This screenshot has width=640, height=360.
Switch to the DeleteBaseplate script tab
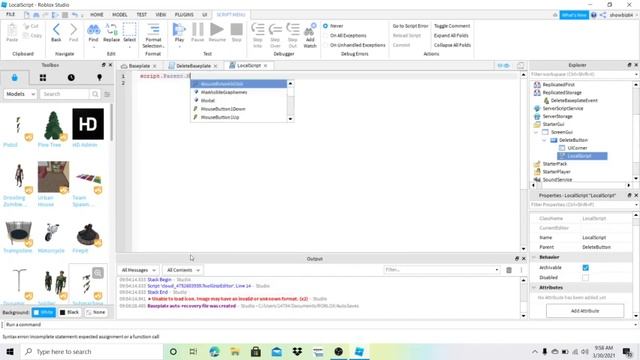(x=193, y=66)
